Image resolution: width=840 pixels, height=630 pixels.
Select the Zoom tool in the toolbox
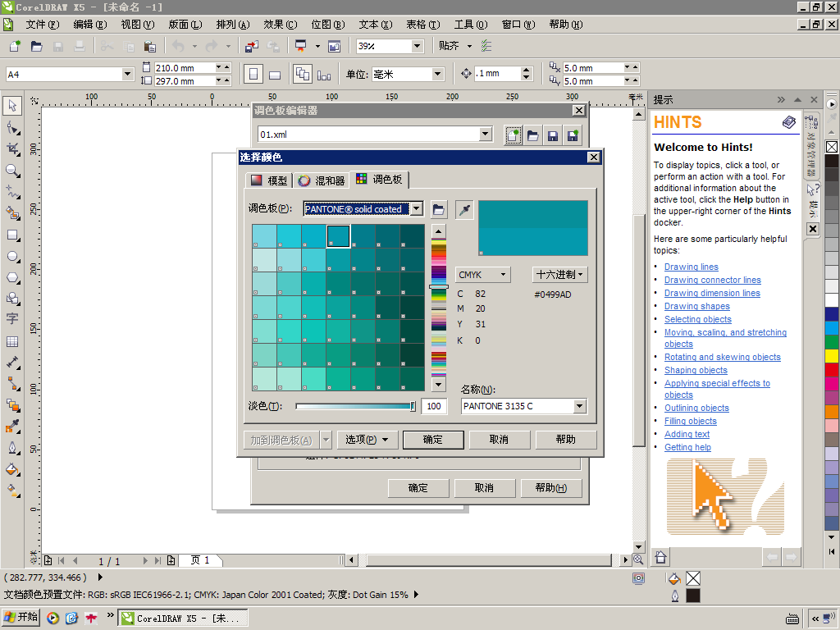12,171
